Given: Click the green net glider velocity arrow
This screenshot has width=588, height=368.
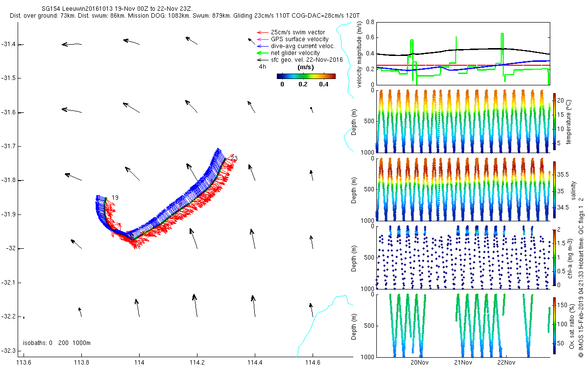Looking at the screenshot, I should click(x=262, y=53).
